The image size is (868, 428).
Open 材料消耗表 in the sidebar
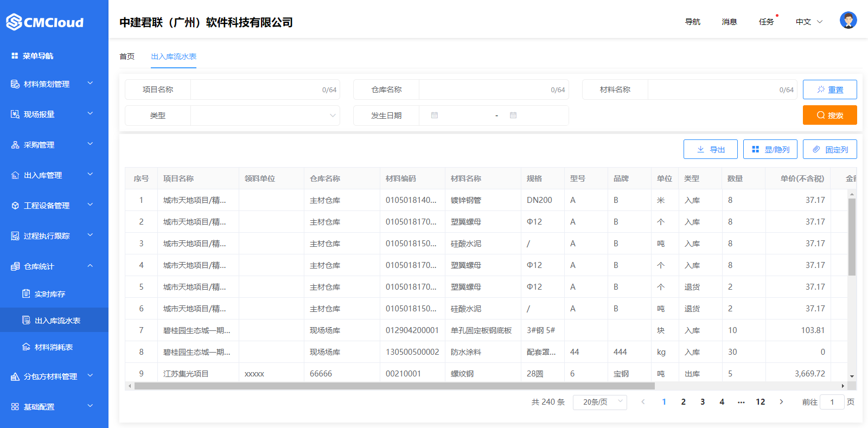tap(53, 347)
